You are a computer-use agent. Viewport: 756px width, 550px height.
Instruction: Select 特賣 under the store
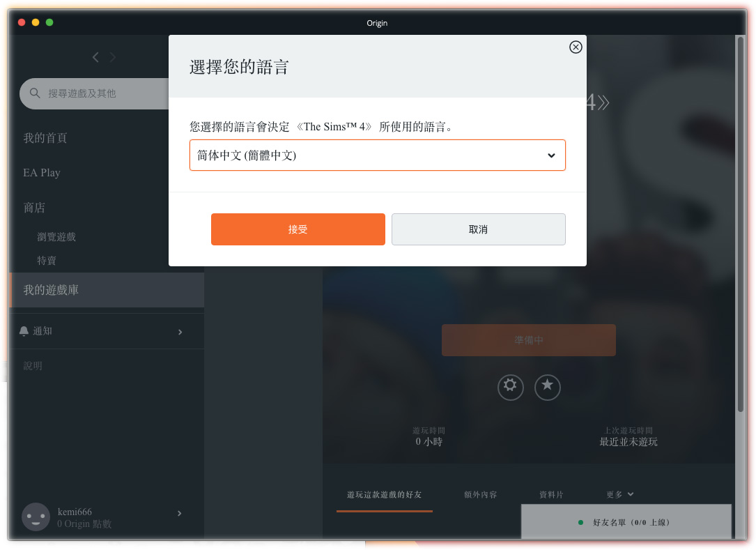click(47, 261)
